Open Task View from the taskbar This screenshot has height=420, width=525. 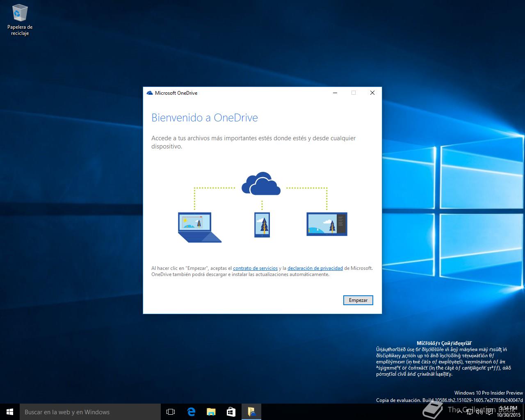point(171,412)
